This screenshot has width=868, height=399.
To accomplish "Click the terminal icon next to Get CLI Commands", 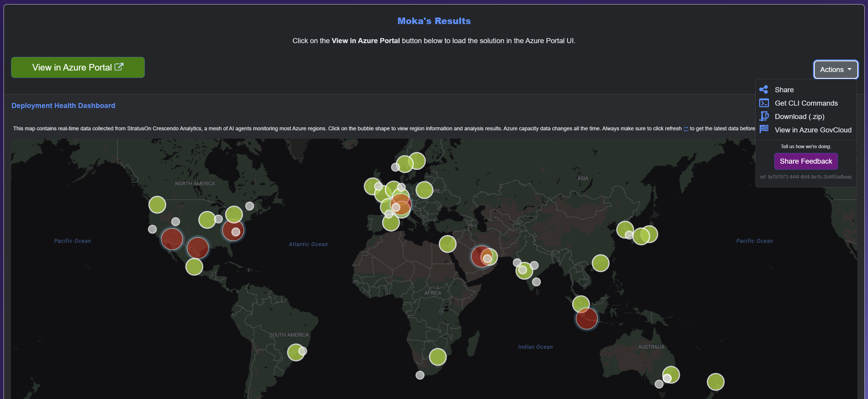I will pyautogui.click(x=764, y=103).
